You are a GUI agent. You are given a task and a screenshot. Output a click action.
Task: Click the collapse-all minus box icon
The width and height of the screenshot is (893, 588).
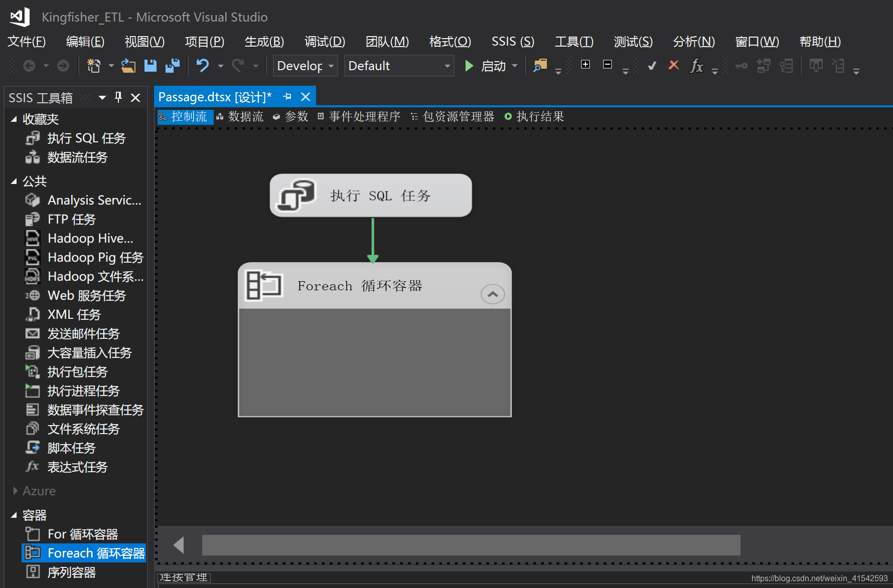click(x=608, y=64)
